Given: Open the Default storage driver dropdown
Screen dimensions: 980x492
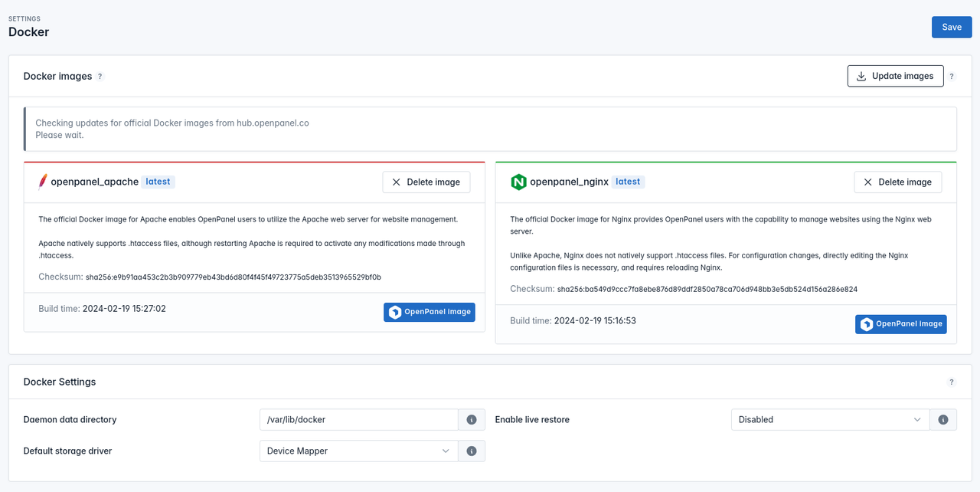Looking at the screenshot, I should [358, 451].
